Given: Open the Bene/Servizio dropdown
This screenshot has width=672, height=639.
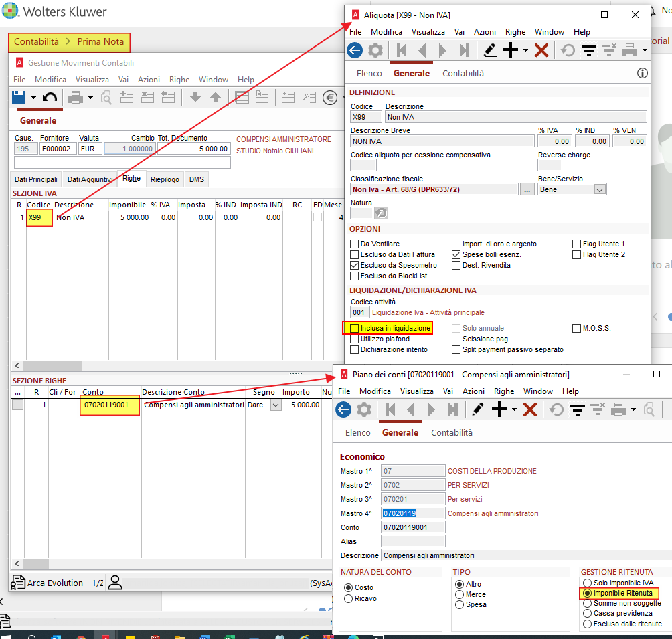Looking at the screenshot, I should point(600,189).
